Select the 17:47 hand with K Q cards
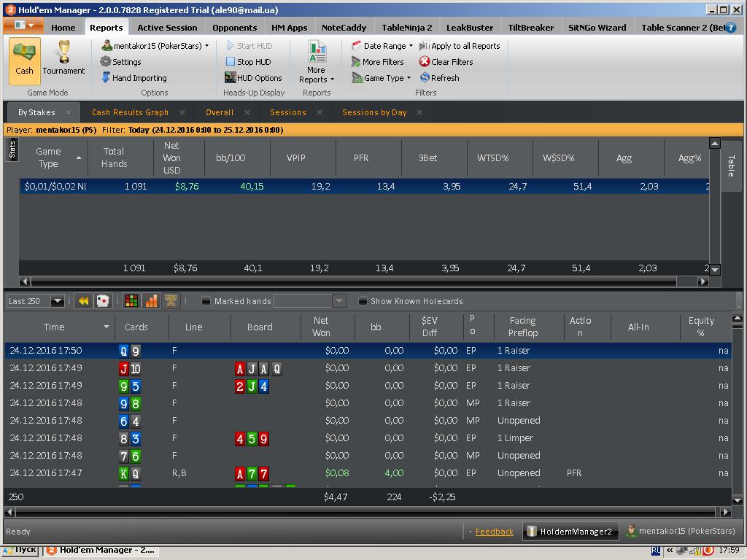 pyautogui.click(x=368, y=472)
